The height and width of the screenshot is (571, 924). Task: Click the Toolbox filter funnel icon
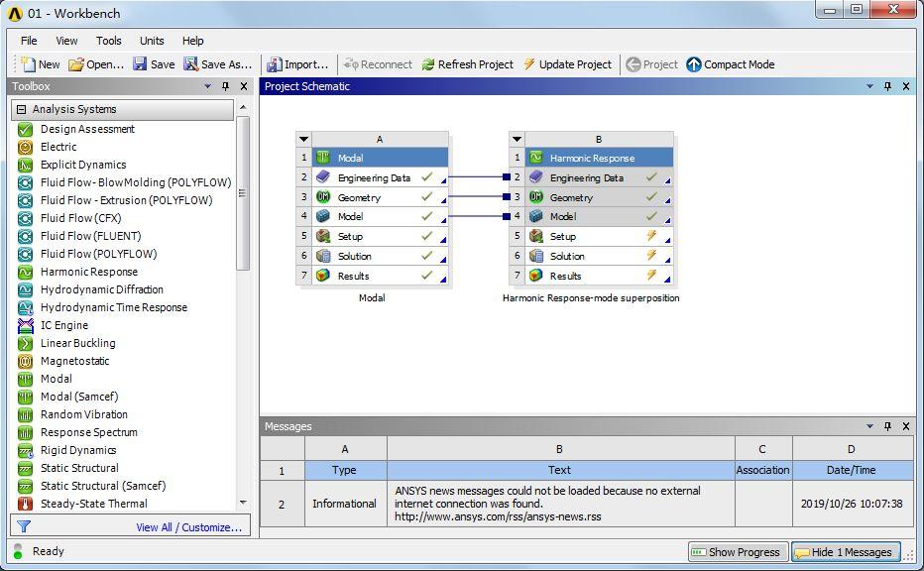coord(24,526)
